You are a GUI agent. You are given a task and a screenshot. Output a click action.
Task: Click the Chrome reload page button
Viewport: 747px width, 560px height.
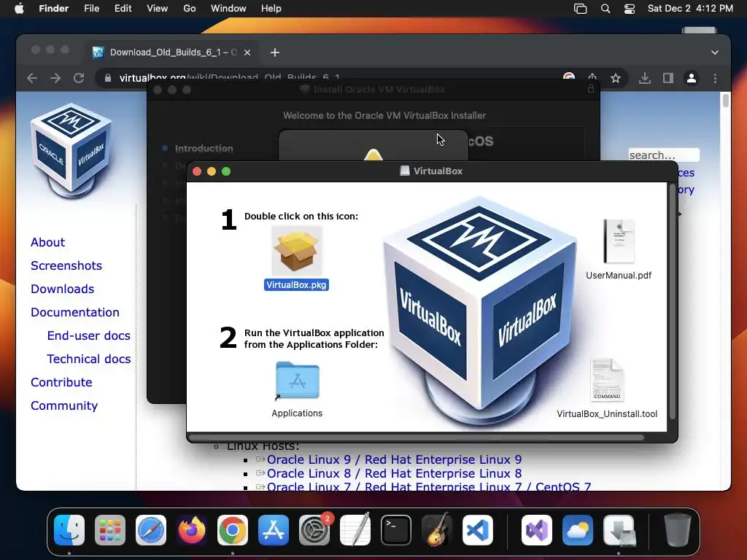79,78
